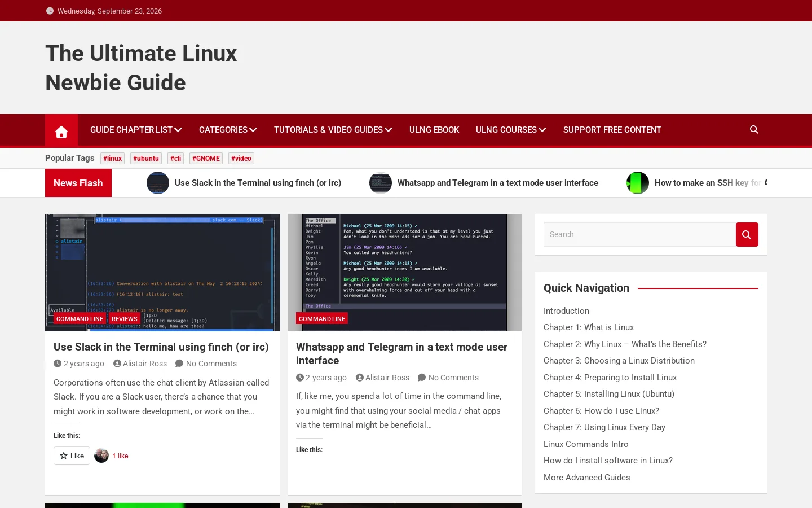Open Chapter 2: Why Linux benefits link

point(625,344)
